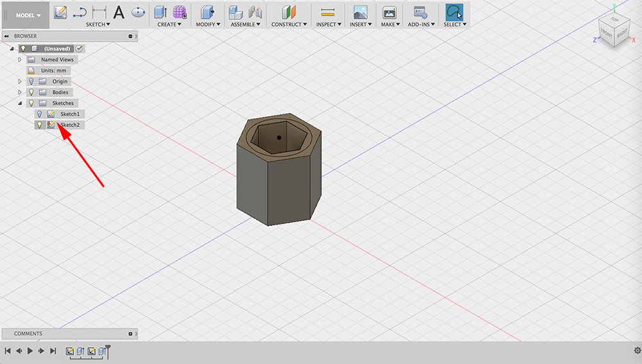Collapse the root Unsaved component tree
The width and height of the screenshot is (642, 364).
[12, 49]
